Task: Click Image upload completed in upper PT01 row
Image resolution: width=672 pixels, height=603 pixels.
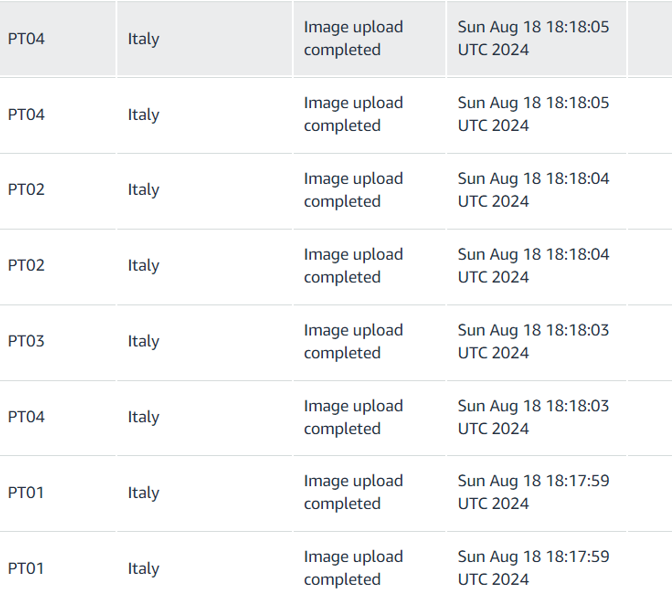Action: coord(354,492)
